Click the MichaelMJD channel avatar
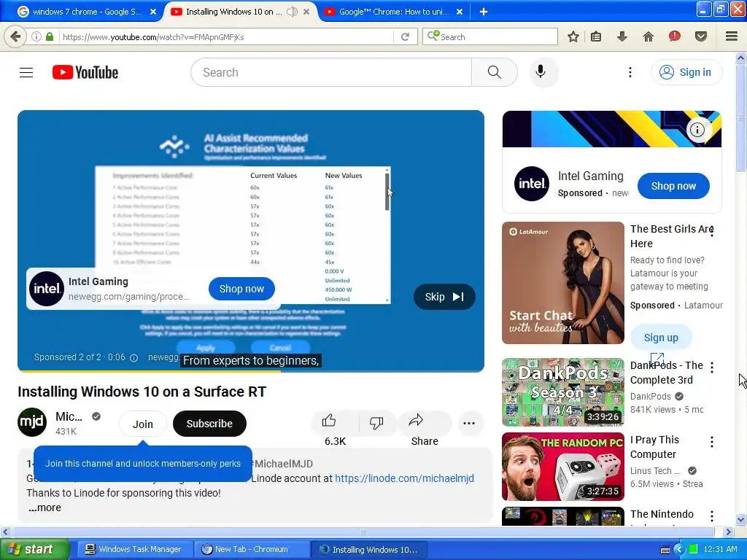The height and width of the screenshot is (560, 747). pos(32,422)
